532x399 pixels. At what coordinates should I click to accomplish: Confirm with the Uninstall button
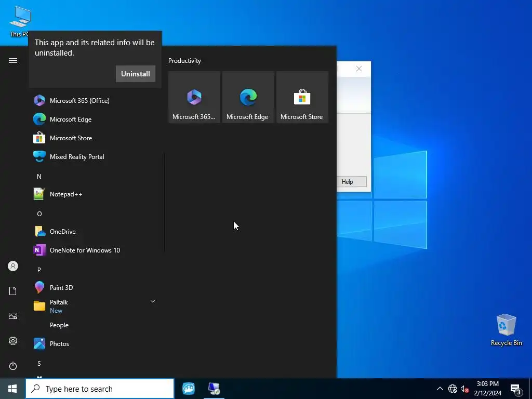click(136, 74)
